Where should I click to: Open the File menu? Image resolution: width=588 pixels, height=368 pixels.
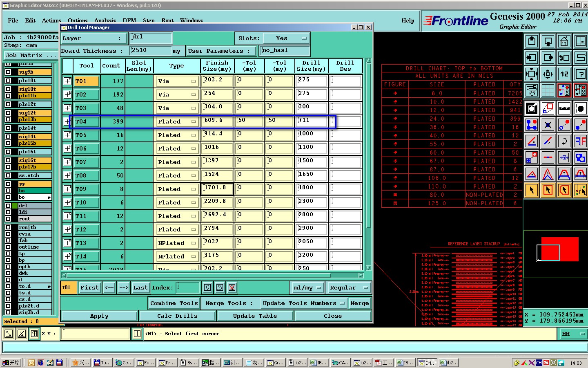click(x=13, y=20)
